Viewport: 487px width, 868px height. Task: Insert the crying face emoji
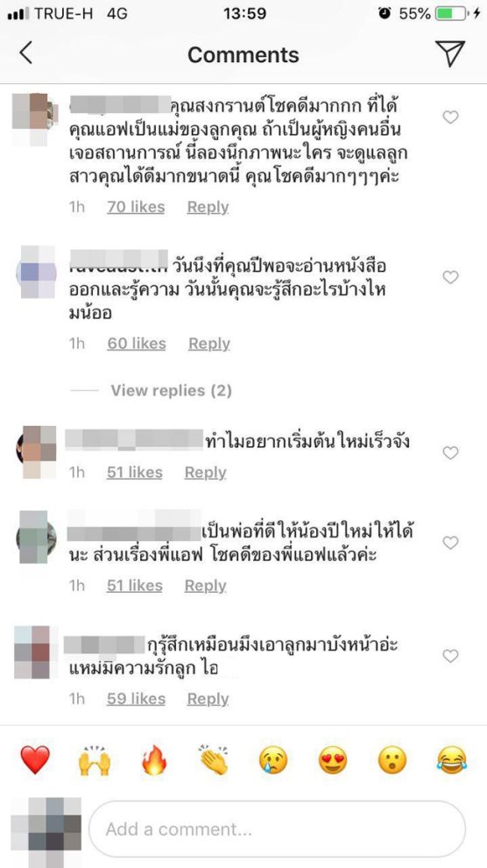coord(273,760)
